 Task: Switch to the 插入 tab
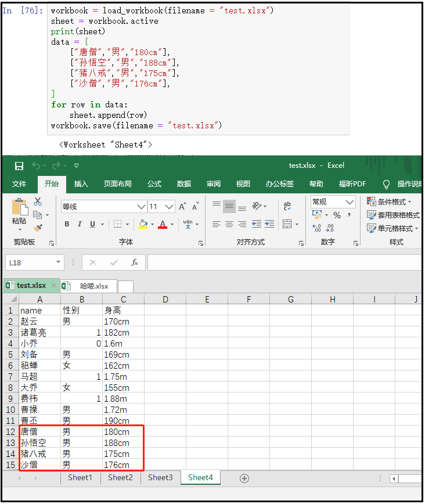tap(81, 184)
